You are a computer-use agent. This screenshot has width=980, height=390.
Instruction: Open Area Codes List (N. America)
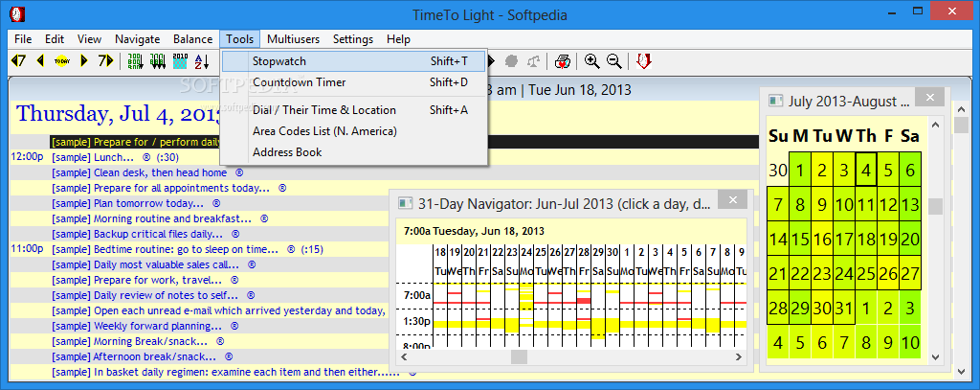click(x=354, y=131)
